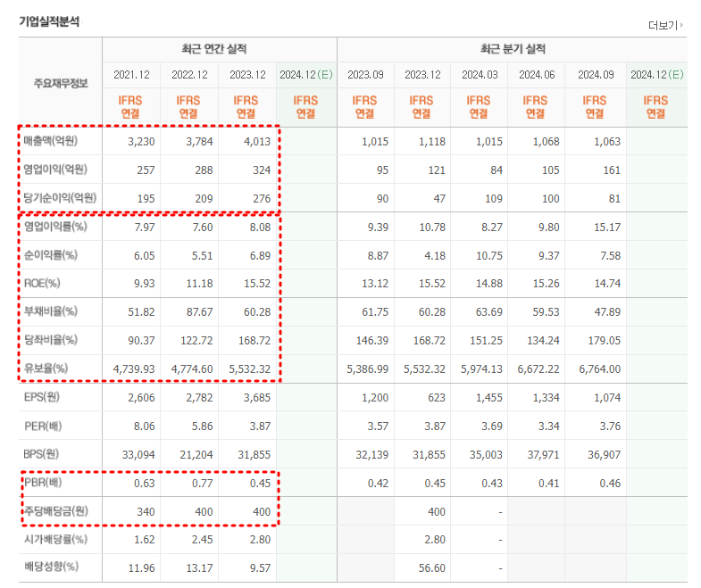Select the PER(배) row label
Image resolution: width=701 pixels, height=588 pixels.
(43, 426)
